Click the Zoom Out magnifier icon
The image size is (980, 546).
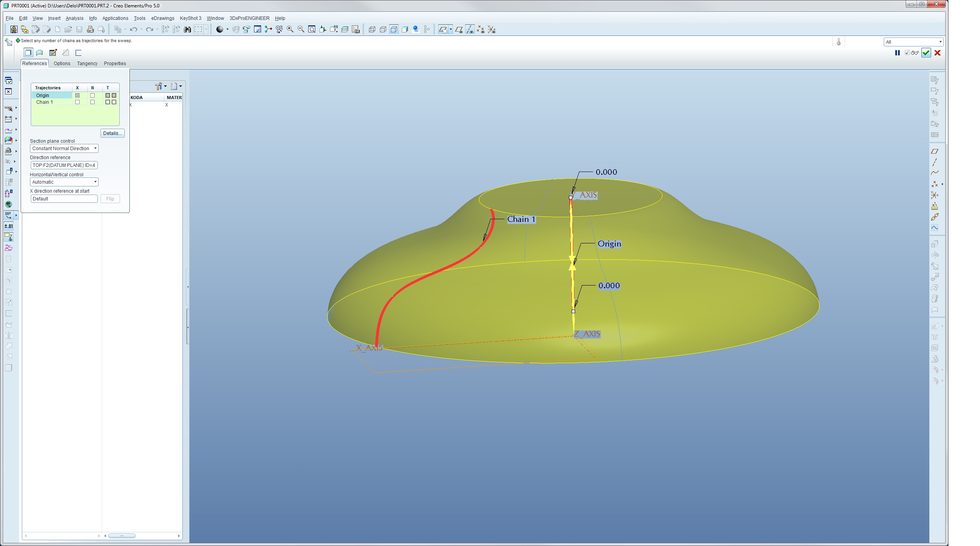(301, 29)
